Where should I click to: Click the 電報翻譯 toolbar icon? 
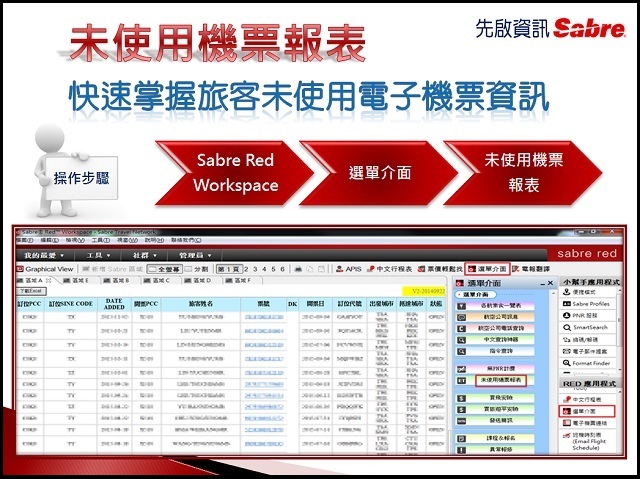(531, 269)
